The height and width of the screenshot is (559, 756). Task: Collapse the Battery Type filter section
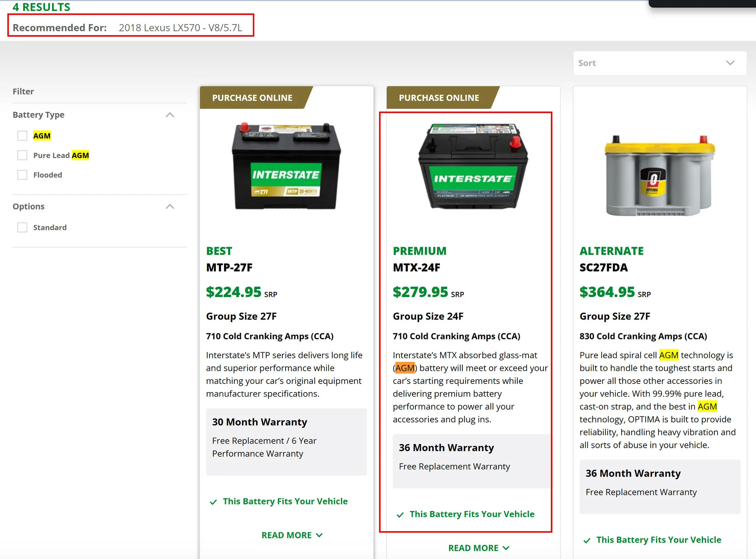(x=170, y=115)
